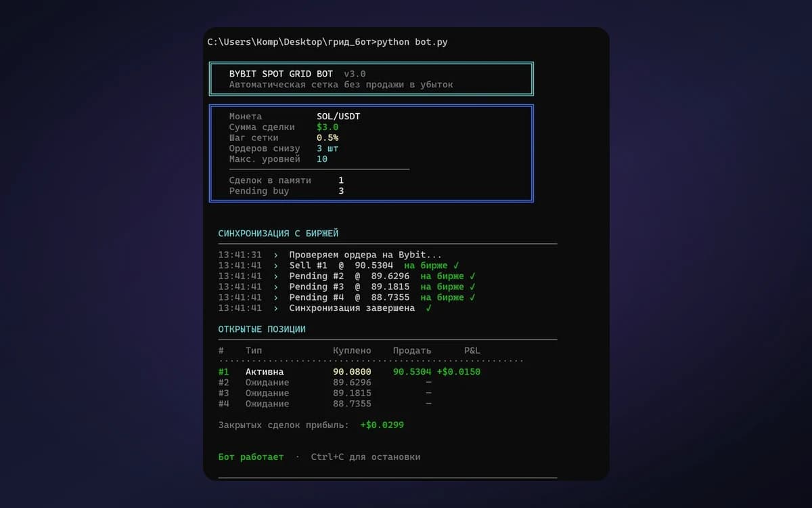Click the hint 'Ctrl+C для остановки'
Viewport: 812px width, 508px height.
(x=365, y=457)
